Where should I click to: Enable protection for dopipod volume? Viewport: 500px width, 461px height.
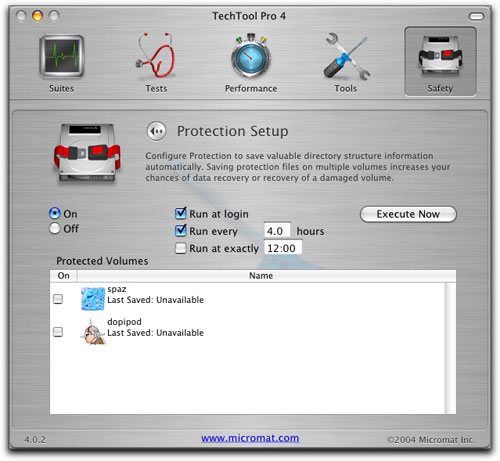[x=58, y=332]
